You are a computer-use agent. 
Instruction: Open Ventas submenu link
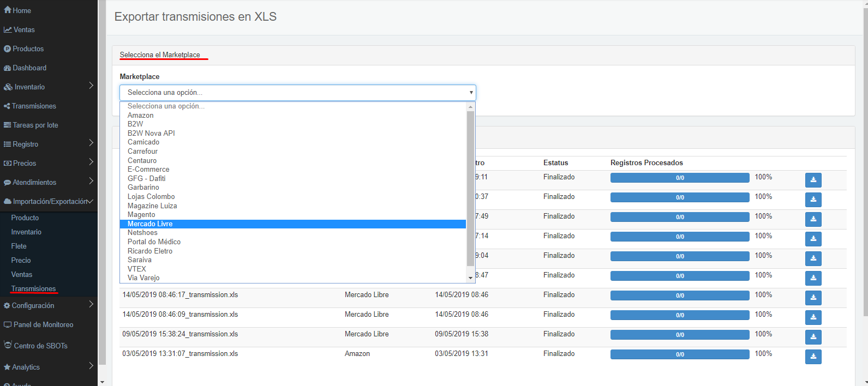point(22,274)
